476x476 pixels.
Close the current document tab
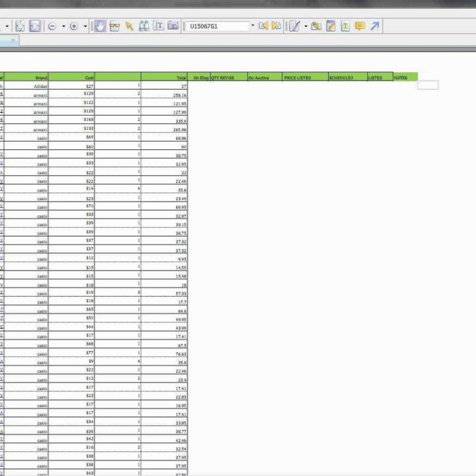(x=13, y=41)
